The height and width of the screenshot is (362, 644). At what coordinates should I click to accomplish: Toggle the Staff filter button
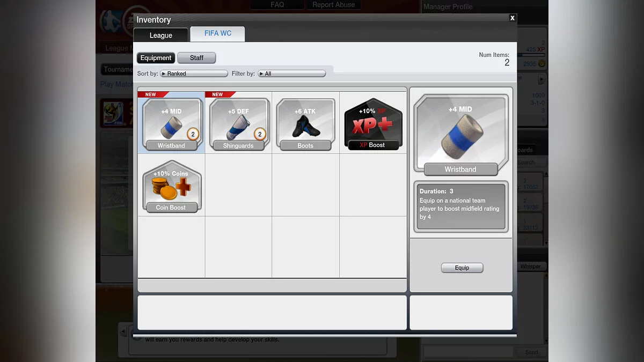196,58
